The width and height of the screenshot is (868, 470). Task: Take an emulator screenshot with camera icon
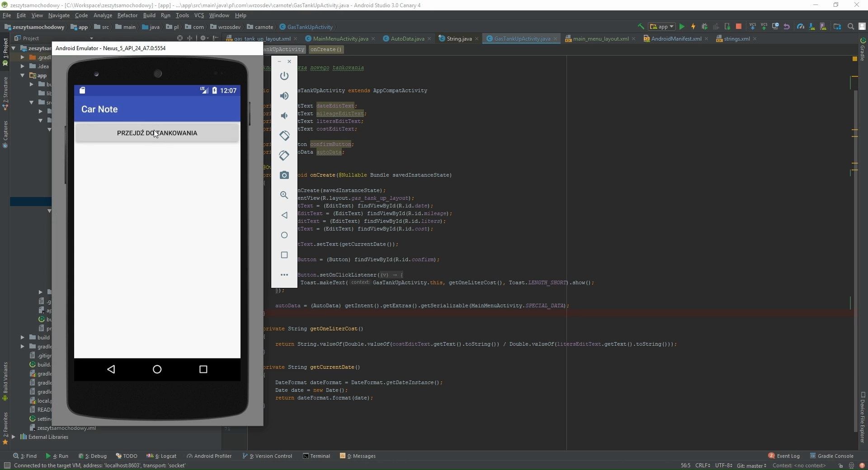pyautogui.click(x=284, y=175)
